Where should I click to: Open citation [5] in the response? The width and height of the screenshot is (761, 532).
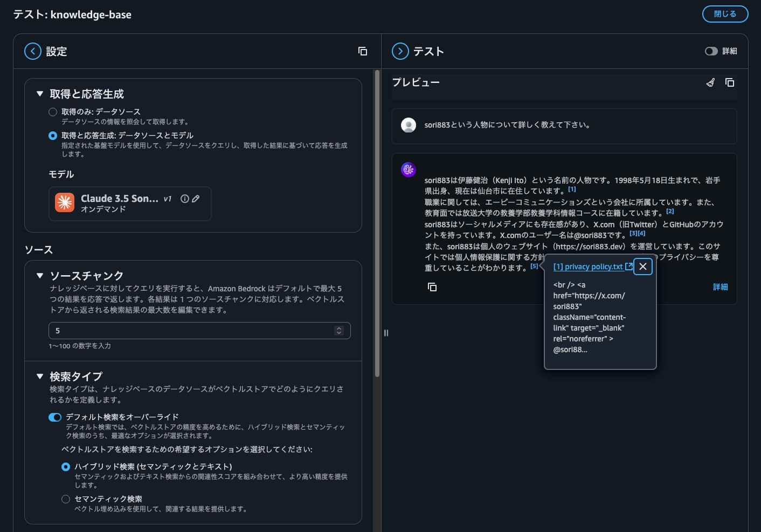point(534,266)
